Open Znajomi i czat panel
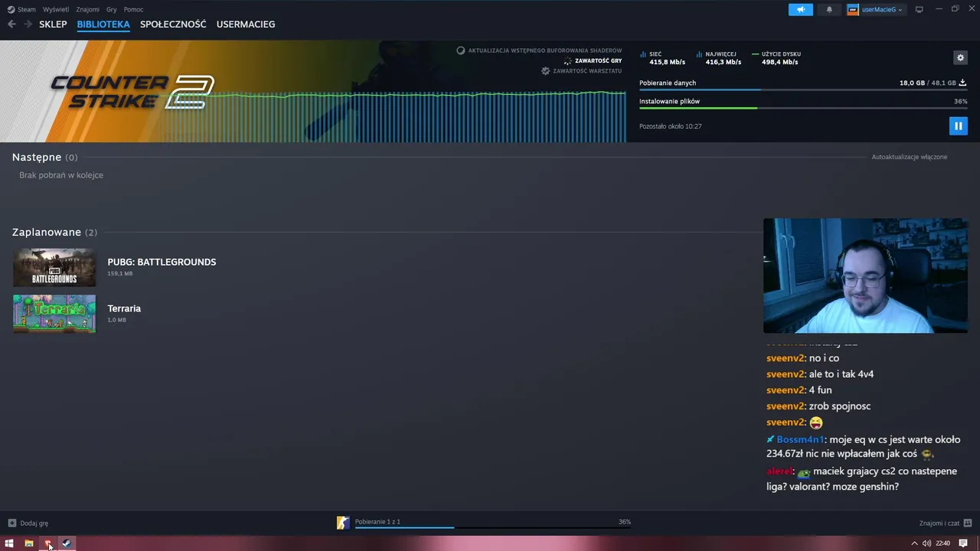The height and width of the screenshot is (551, 980). pyautogui.click(x=946, y=523)
